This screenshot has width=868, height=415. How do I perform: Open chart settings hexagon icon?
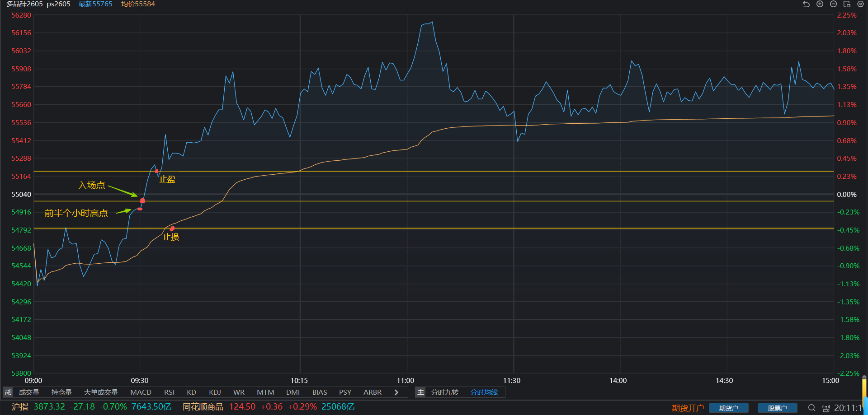pos(860,4)
